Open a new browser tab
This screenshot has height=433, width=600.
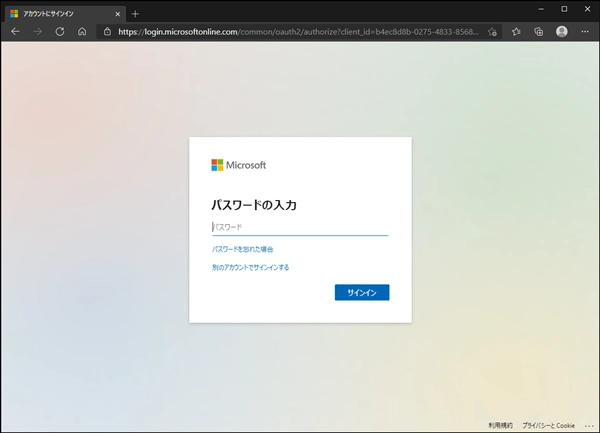(x=135, y=14)
